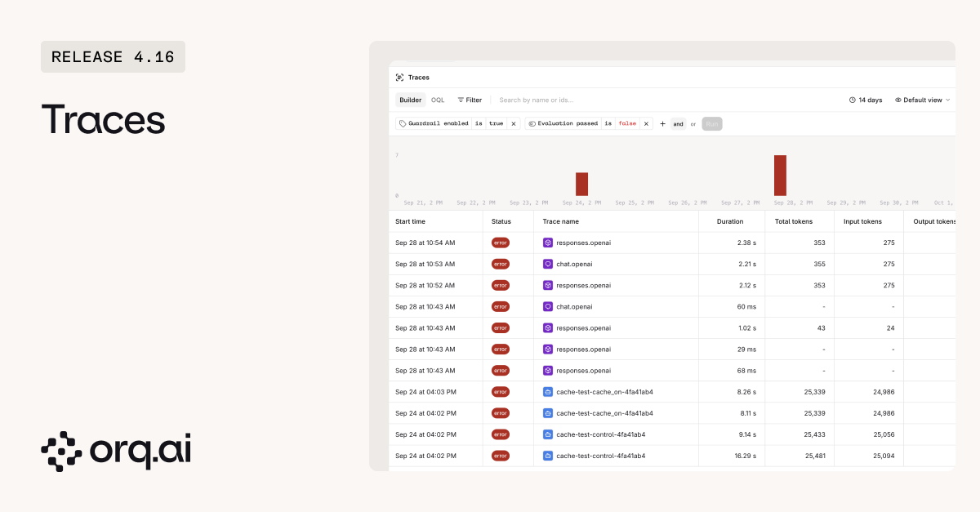The width and height of the screenshot is (980, 512).
Task: Open the cache-test-cache_on-4fa41ab4 trace lasting 8.26 s
Action: click(x=604, y=392)
